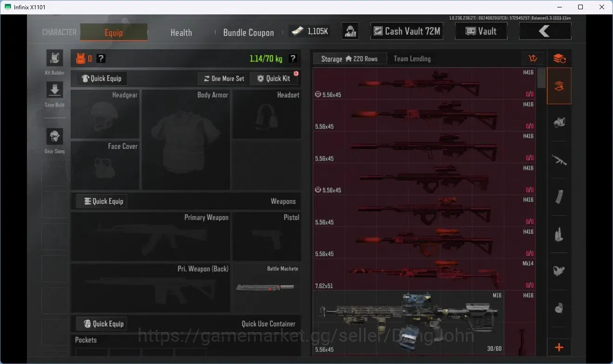613x364 pixels.
Task: Select the Battle Machete item
Action: (x=267, y=288)
